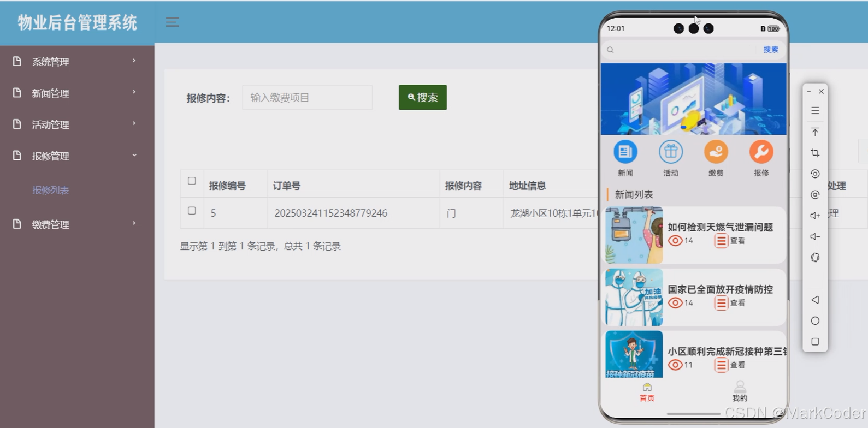Click emulator back triangle button
Viewport: 868px width, 428px height.
(x=815, y=300)
